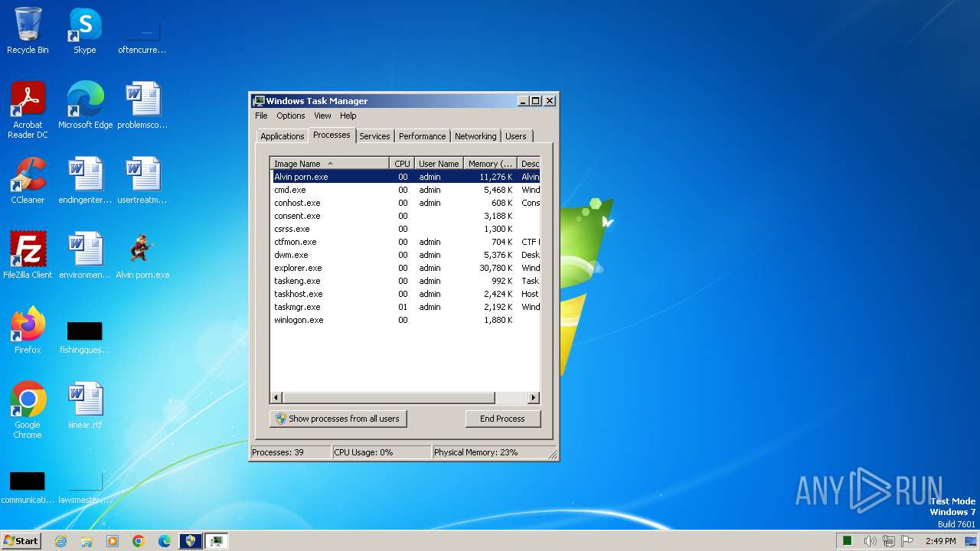
Task: Click the UAC shield taskbar item
Action: (x=191, y=541)
